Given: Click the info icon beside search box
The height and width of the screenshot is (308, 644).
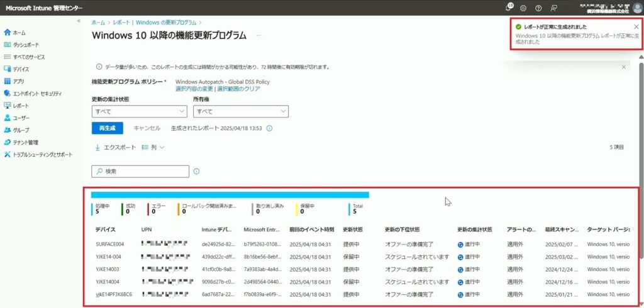Looking at the screenshot, I should point(196,171).
